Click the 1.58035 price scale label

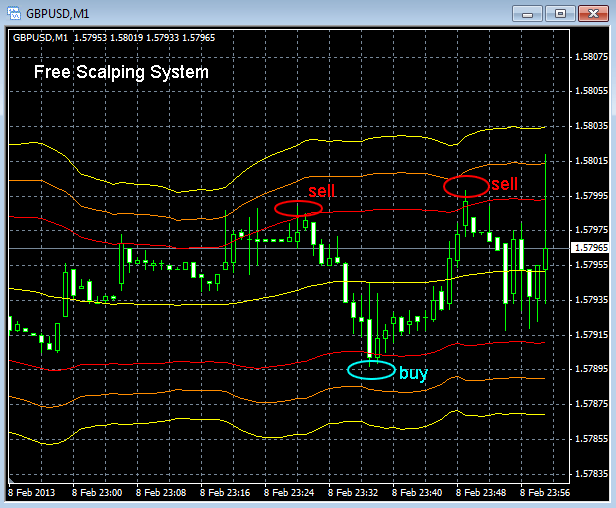click(x=591, y=126)
